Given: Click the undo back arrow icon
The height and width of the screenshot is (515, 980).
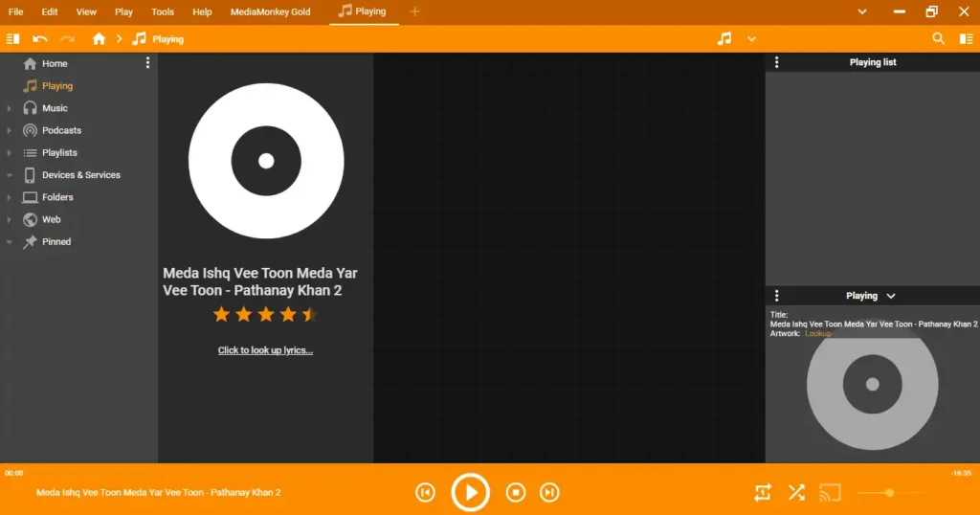Looking at the screenshot, I should [40, 39].
